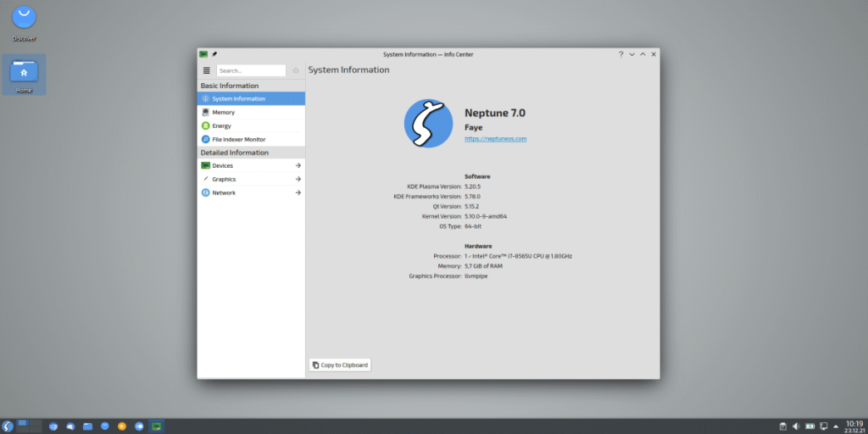Open the clipboard icon in the system tray
868x434 pixels.
click(x=782, y=426)
